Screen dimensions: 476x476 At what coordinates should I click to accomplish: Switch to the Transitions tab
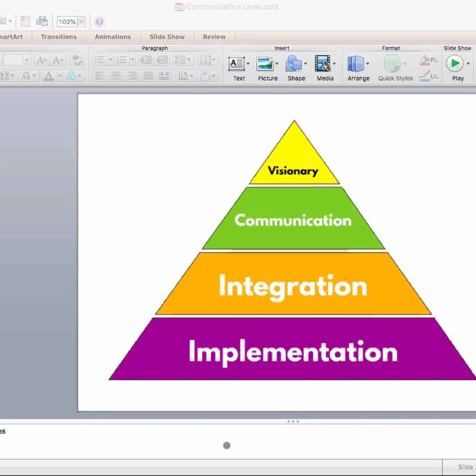59,37
